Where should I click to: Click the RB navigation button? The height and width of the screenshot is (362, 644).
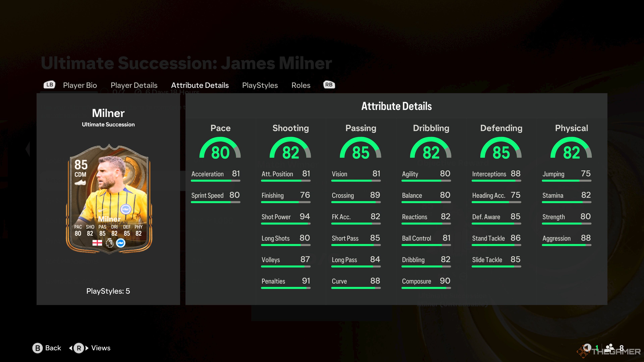click(x=329, y=85)
